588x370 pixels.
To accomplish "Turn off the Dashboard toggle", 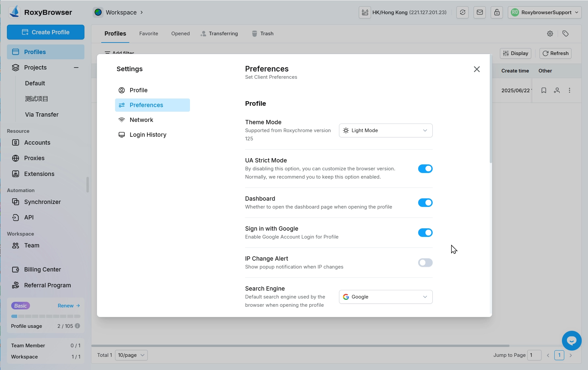I will point(425,203).
